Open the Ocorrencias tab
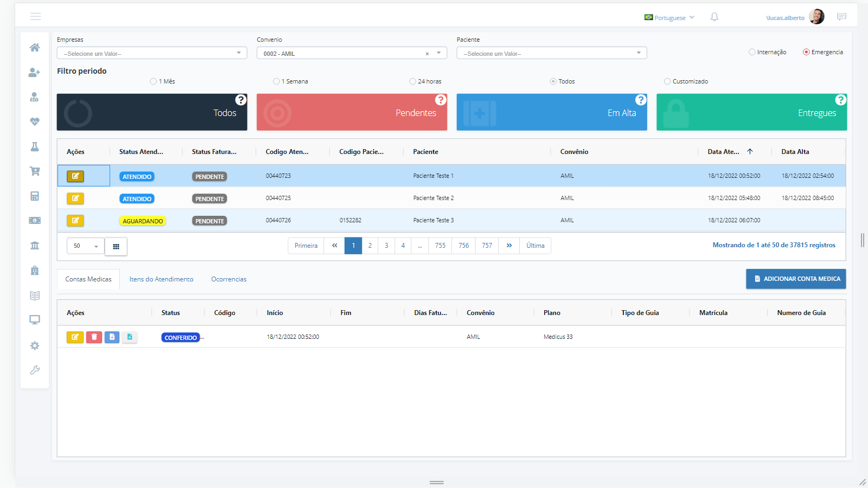 click(228, 279)
